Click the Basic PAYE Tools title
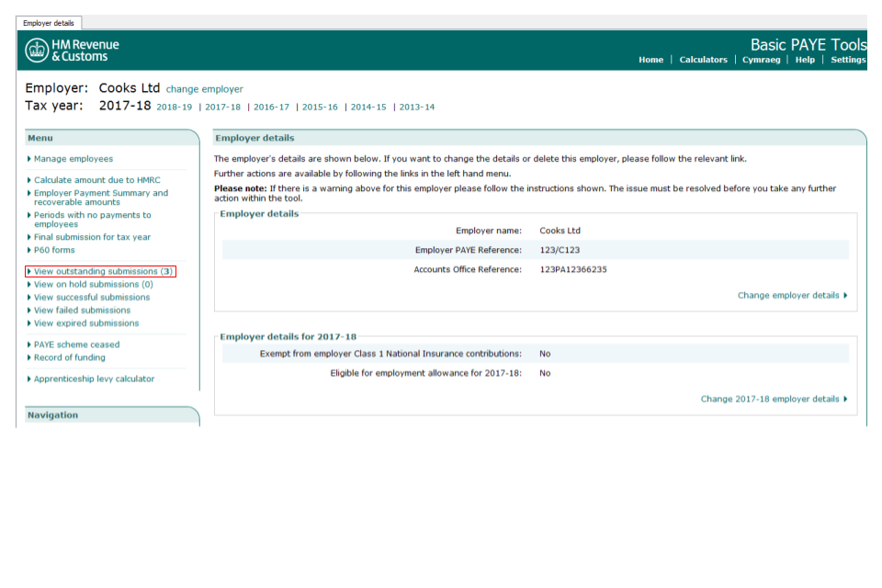This screenshot has width=882, height=588. pos(808,44)
